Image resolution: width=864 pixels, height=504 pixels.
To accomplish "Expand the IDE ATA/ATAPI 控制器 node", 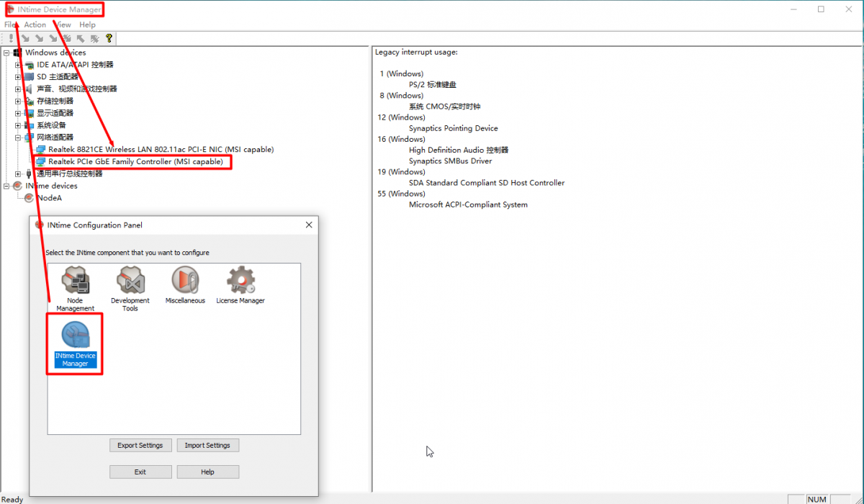I will pyautogui.click(x=18, y=65).
